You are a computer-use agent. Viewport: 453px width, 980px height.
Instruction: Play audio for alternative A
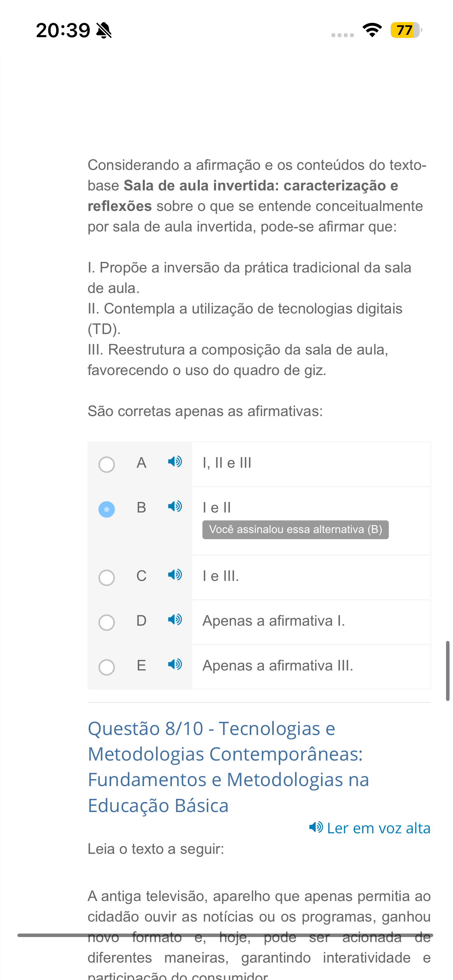[175, 462]
